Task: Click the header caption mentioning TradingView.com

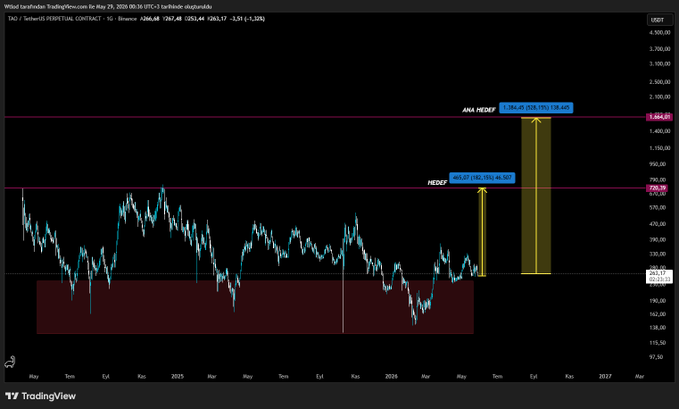Action: pos(108,6)
